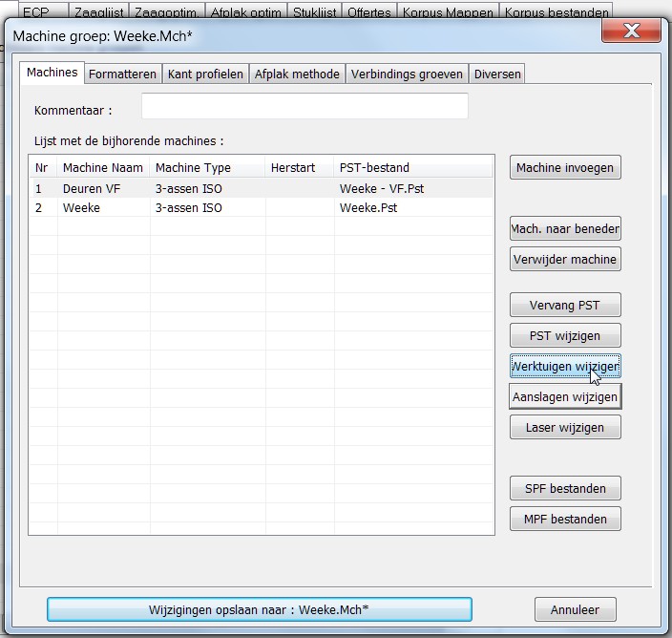
Task: Go to the Diversen tab
Action: [x=497, y=74]
